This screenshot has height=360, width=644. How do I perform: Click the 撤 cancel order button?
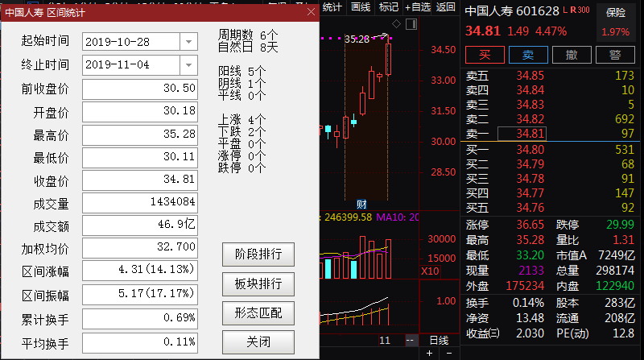tap(571, 55)
